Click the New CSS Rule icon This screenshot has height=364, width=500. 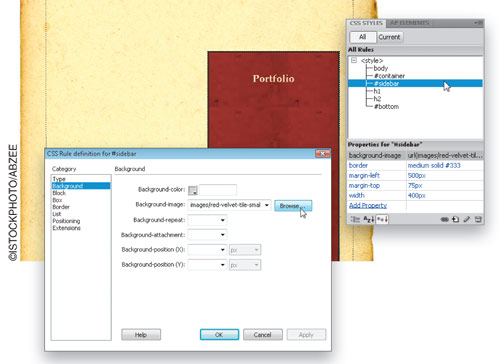click(x=456, y=219)
